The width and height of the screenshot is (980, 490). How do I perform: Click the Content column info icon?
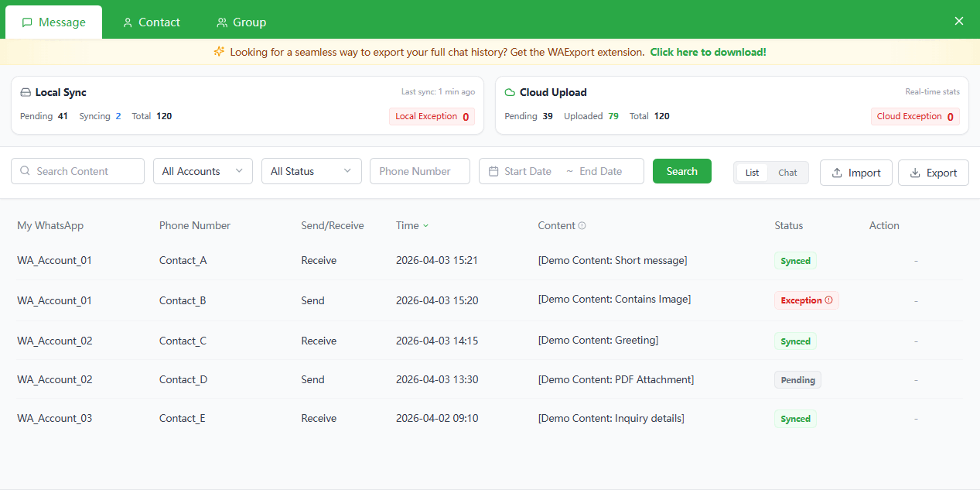pyautogui.click(x=582, y=226)
